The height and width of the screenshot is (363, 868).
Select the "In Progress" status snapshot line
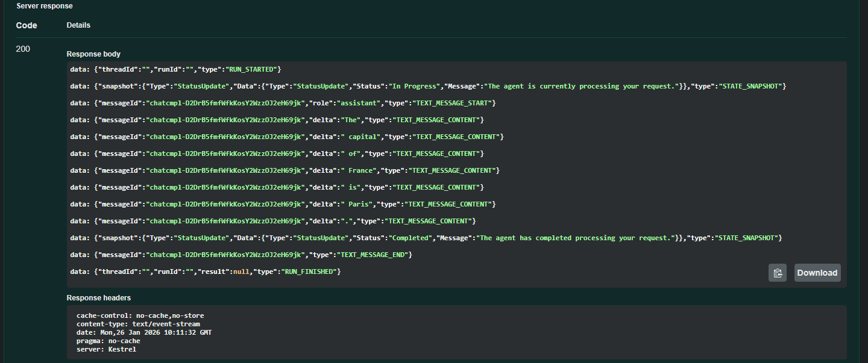click(428, 86)
